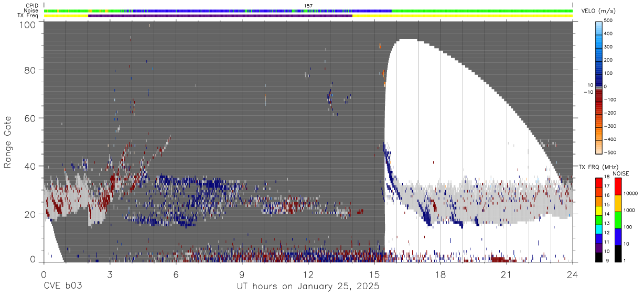The height and width of the screenshot is (297, 644).
Task: Click the purple segment of the TX Freq strip
Action: coord(220,16)
